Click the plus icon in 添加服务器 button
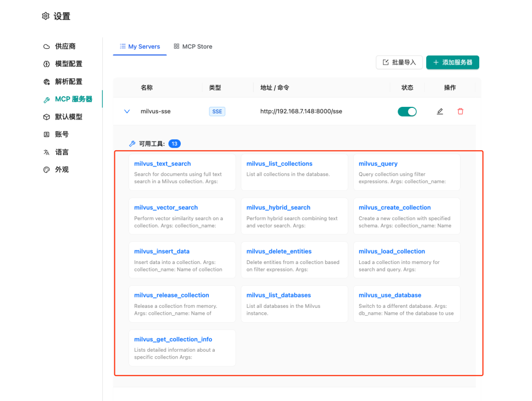Viewport: 532px width, 401px height. 436,63
